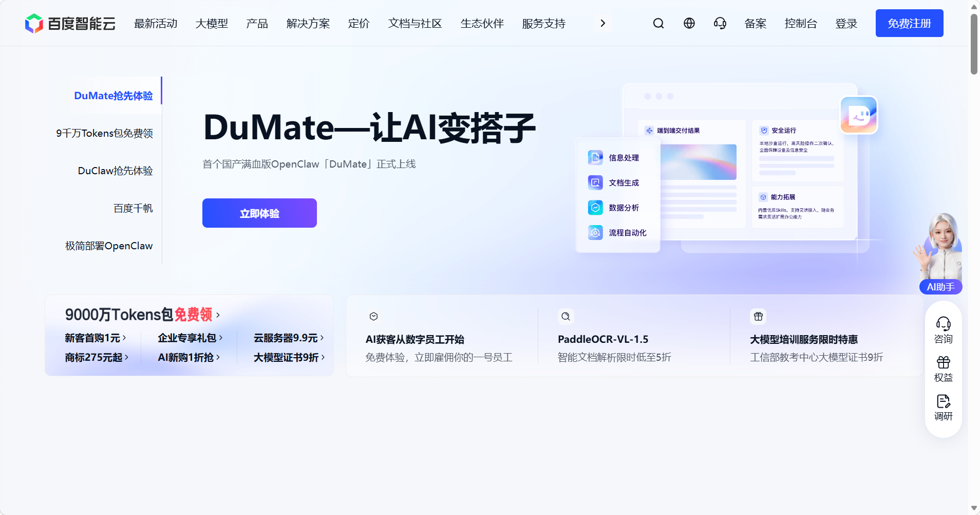Open the 最新活动 menu
The height and width of the screenshot is (515, 980).
coord(156,24)
